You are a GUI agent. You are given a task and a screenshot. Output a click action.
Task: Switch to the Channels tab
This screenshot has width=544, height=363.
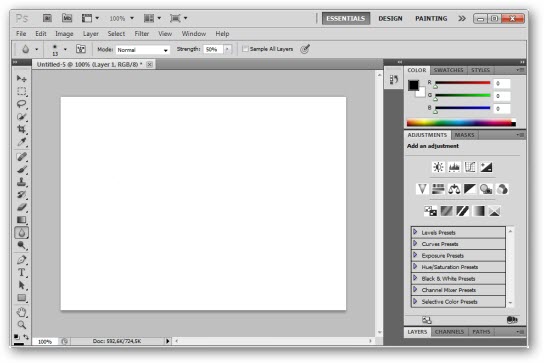tap(449, 332)
